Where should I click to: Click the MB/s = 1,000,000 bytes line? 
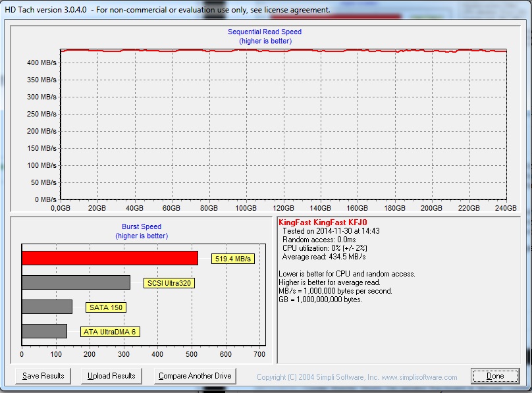coord(335,291)
